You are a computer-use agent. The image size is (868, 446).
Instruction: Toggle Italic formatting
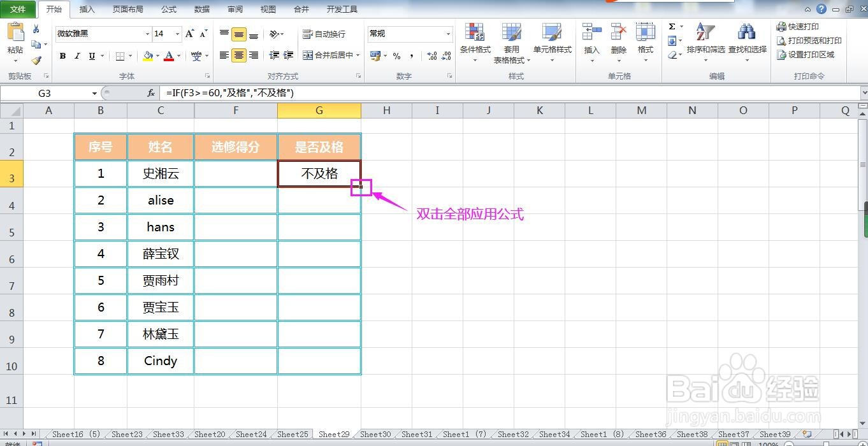pyautogui.click(x=77, y=56)
